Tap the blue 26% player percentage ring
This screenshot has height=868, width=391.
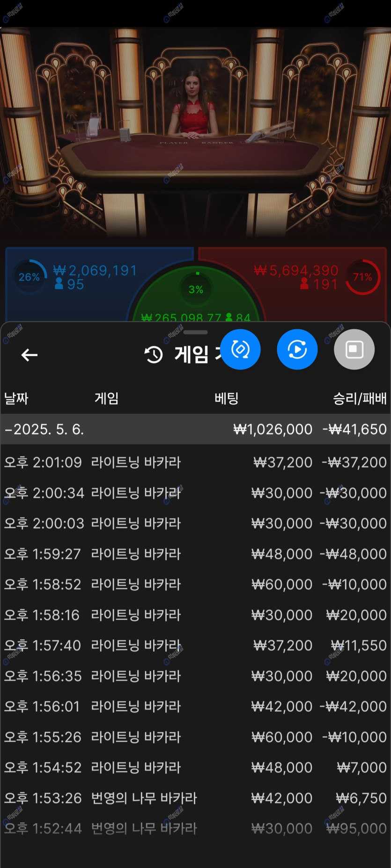[x=30, y=277]
